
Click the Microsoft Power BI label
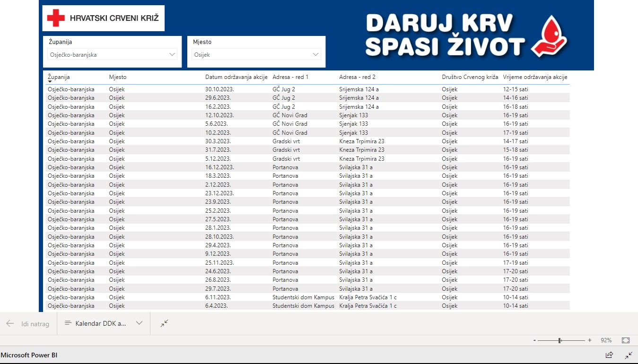(x=29, y=355)
